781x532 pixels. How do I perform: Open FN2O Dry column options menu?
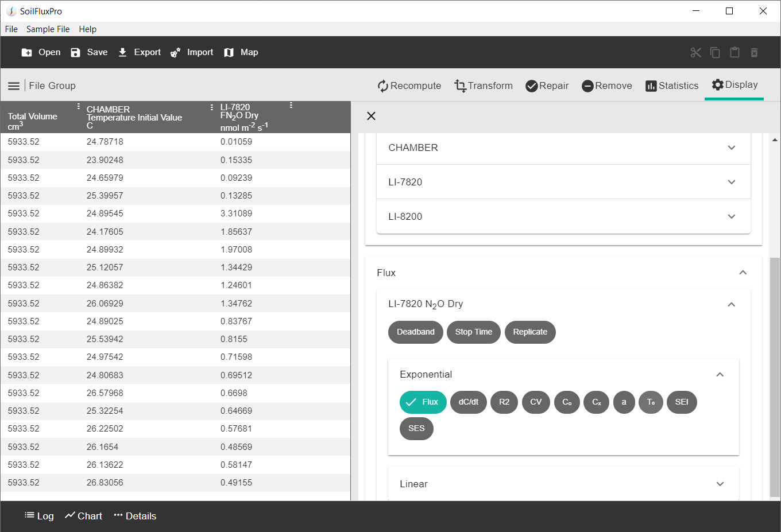[x=291, y=105]
